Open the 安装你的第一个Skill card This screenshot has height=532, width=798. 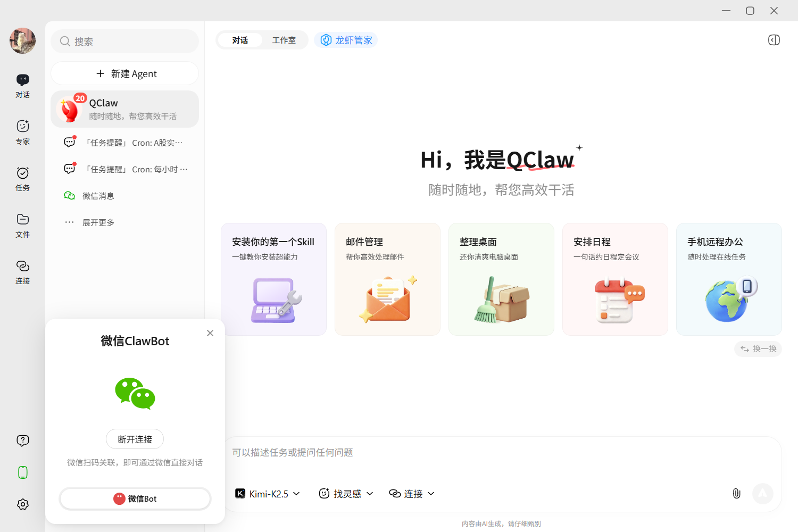(x=273, y=279)
